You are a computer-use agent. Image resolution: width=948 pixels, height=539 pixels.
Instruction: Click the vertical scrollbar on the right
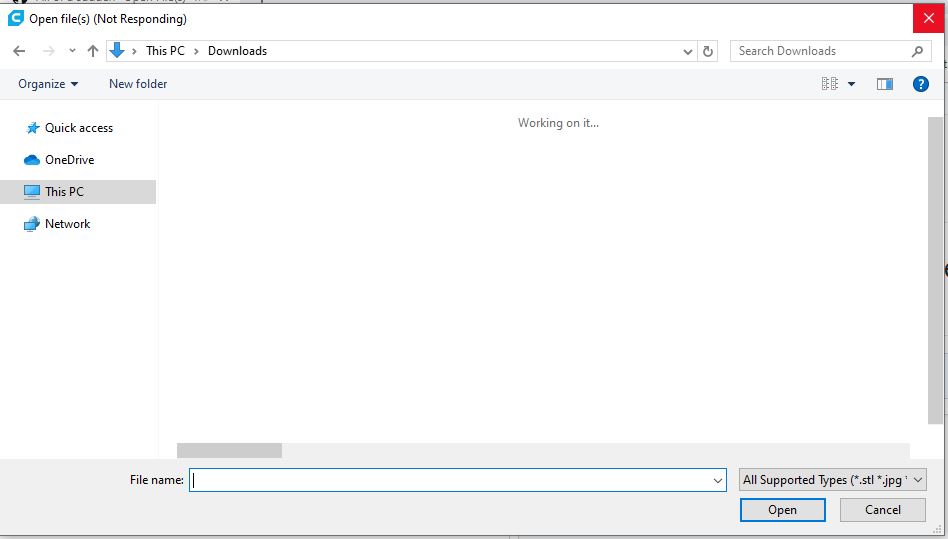[935, 271]
